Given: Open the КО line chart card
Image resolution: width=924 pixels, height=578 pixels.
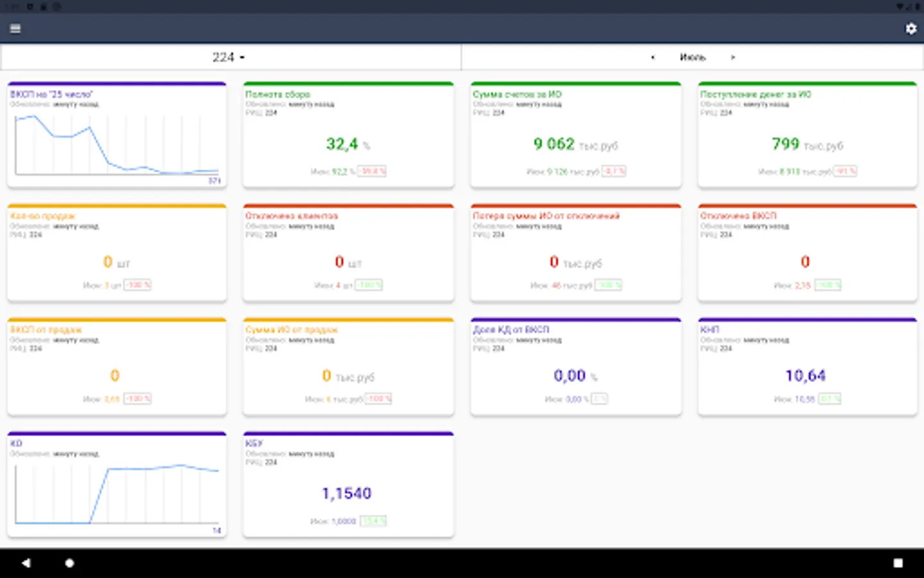Looking at the screenshot, I should (117, 484).
